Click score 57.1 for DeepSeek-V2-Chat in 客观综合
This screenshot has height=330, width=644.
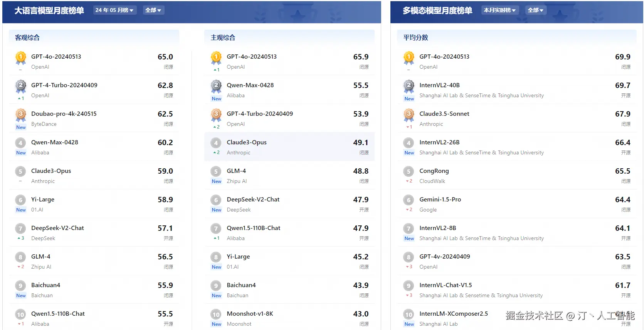pyautogui.click(x=165, y=228)
